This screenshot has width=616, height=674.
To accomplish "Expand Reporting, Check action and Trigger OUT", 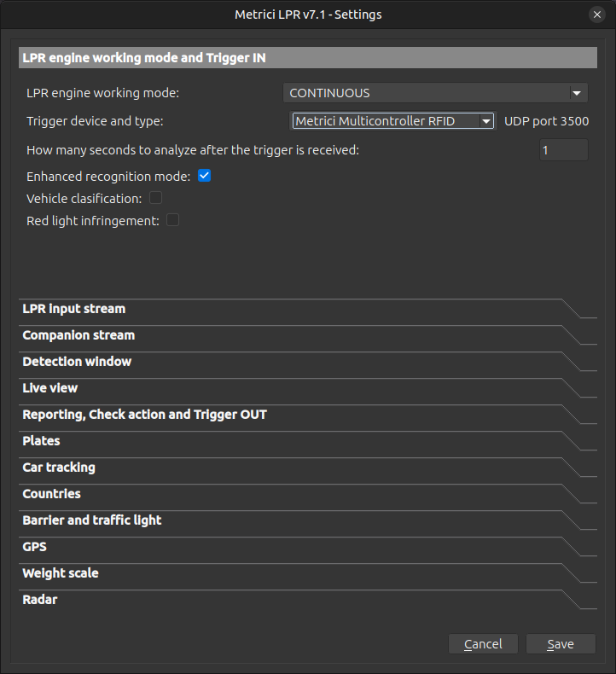I will (x=308, y=415).
